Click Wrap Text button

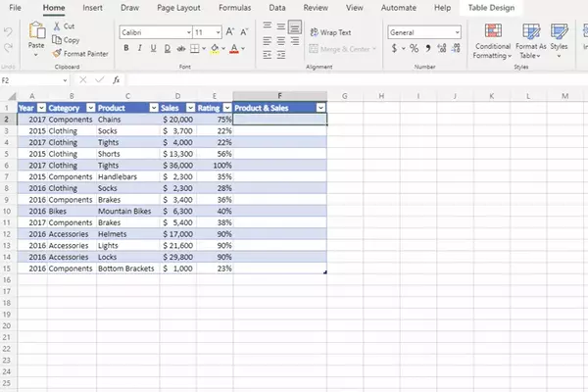click(x=330, y=32)
